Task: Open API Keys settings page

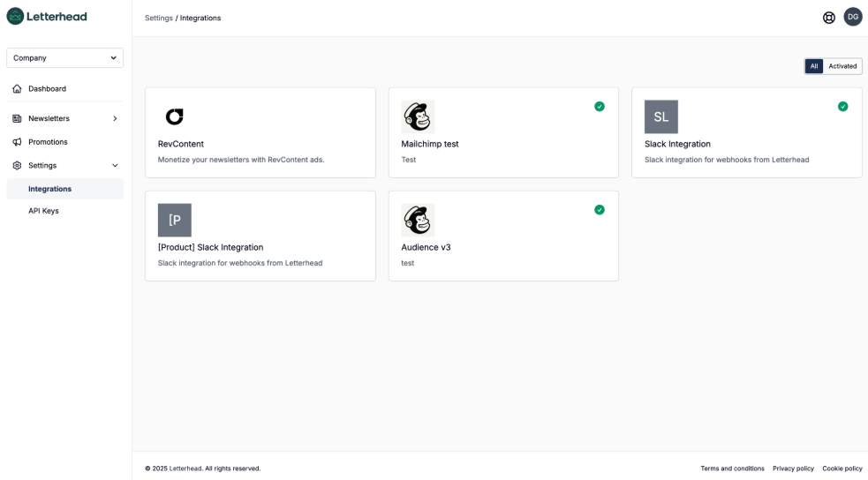Action: click(x=43, y=211)
